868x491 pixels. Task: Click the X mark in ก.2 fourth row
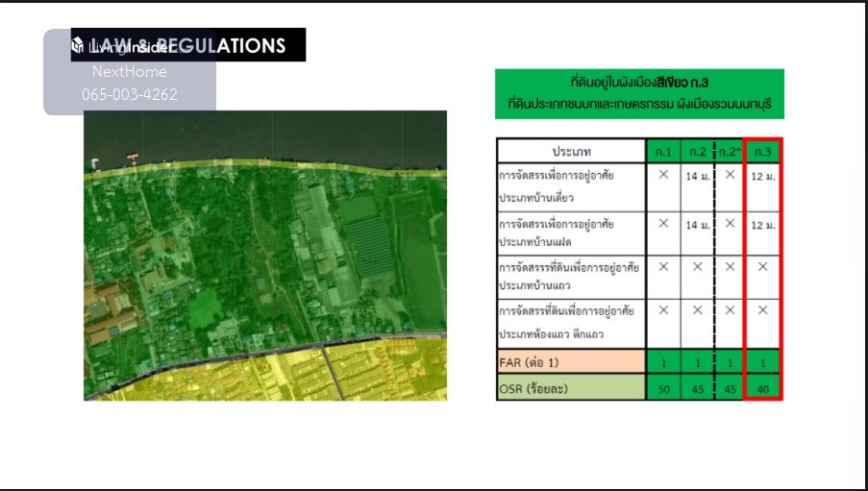click(698, 310)
